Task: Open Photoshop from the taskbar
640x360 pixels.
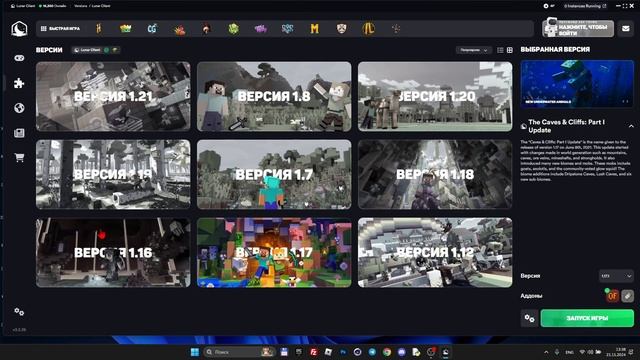Action: click(x=343, y=352)
